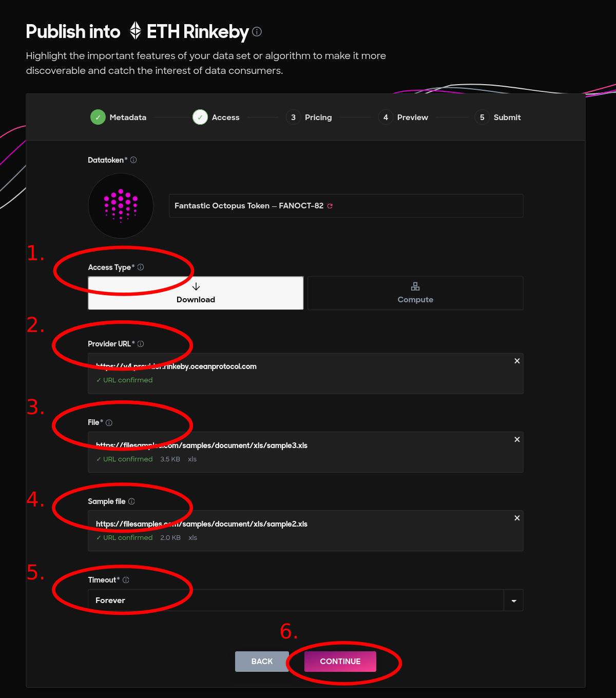This screenshot has height=698, width=616.
Task: Select the Download access type
Action: click(x=196, y=293)
